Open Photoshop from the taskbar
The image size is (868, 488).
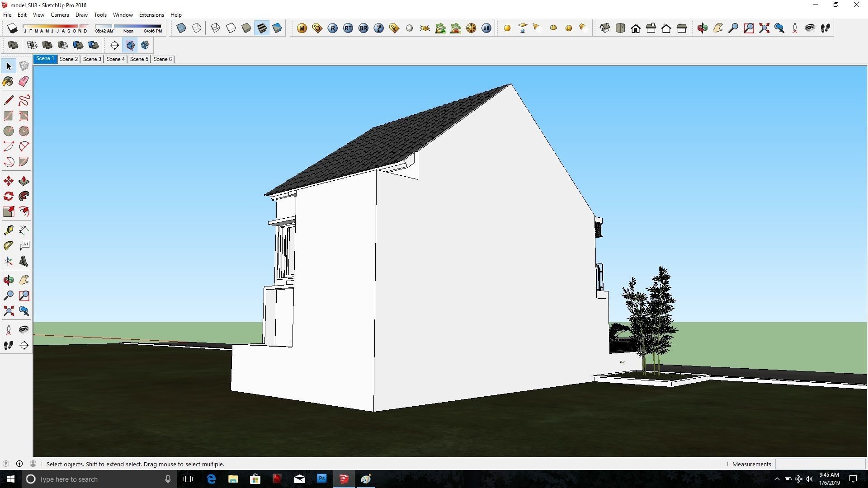322,479
